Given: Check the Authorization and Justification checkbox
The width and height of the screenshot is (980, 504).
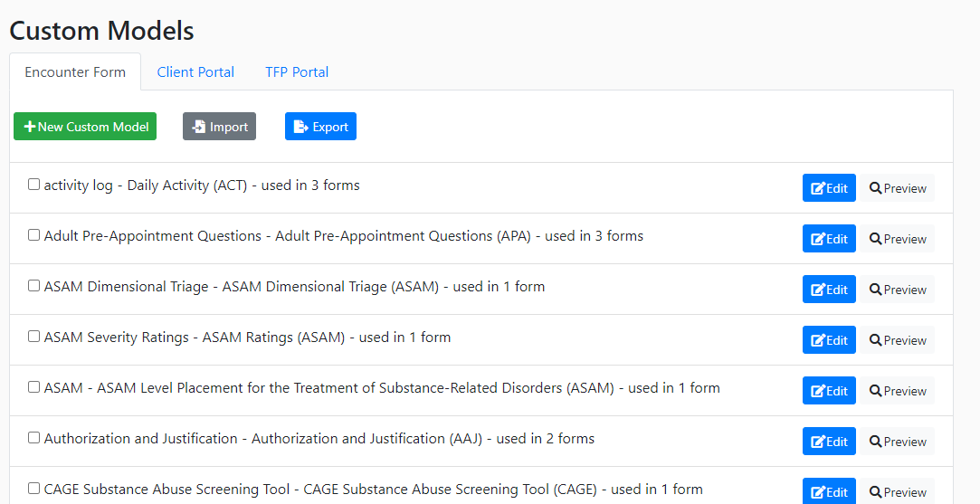Looking at the screenshot, I should (33, 438).
